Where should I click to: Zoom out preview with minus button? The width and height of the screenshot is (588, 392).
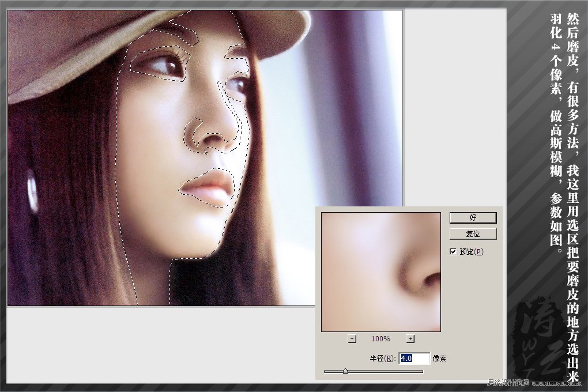(x=352, y=339)
